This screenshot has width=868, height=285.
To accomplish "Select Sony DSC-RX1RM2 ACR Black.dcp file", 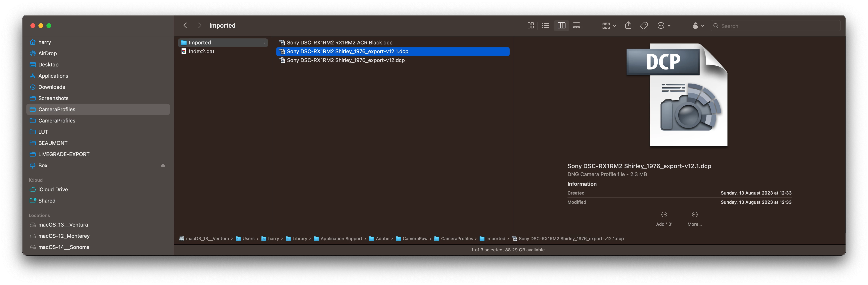I will 339,42.
